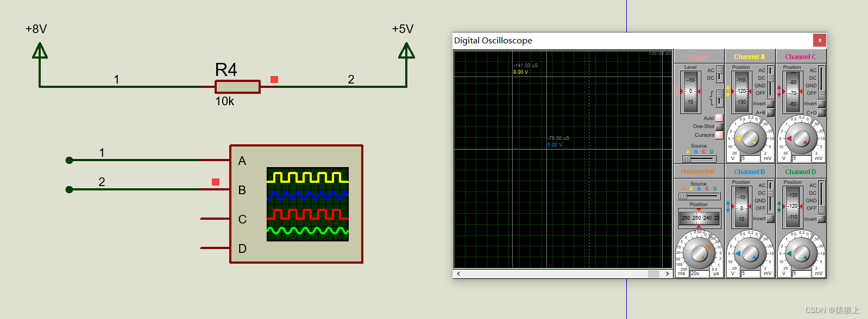Enable the C+D sum button

[x=821, y=113]
